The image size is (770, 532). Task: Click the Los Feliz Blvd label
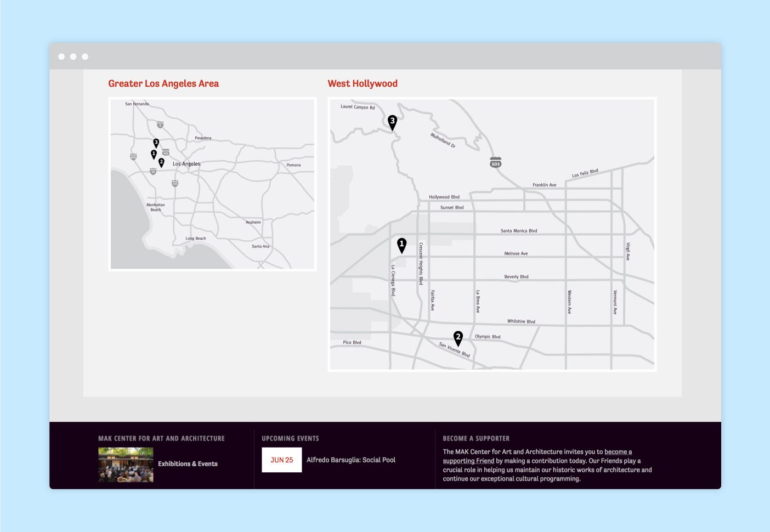(585, 173)
